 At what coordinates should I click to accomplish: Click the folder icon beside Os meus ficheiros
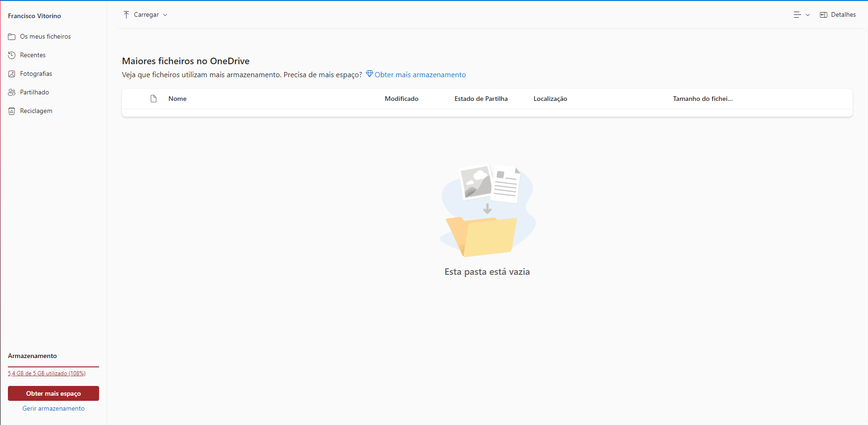coord(12,37)
